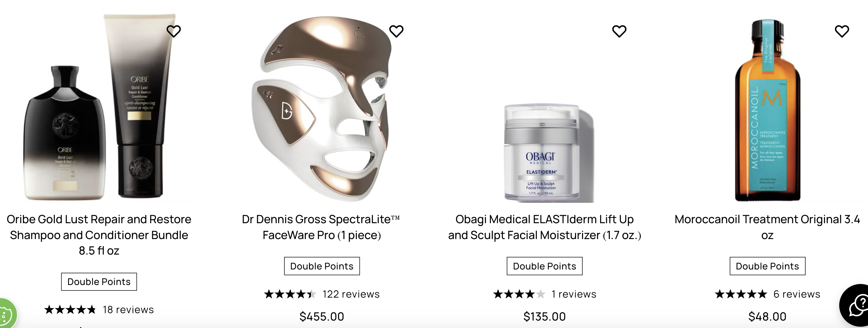The height and width of the screenshot is (328, 868).
Task: Save Obagi ELASTIderm moisturizer with heart icon
Action: click(x=619, y=31)
